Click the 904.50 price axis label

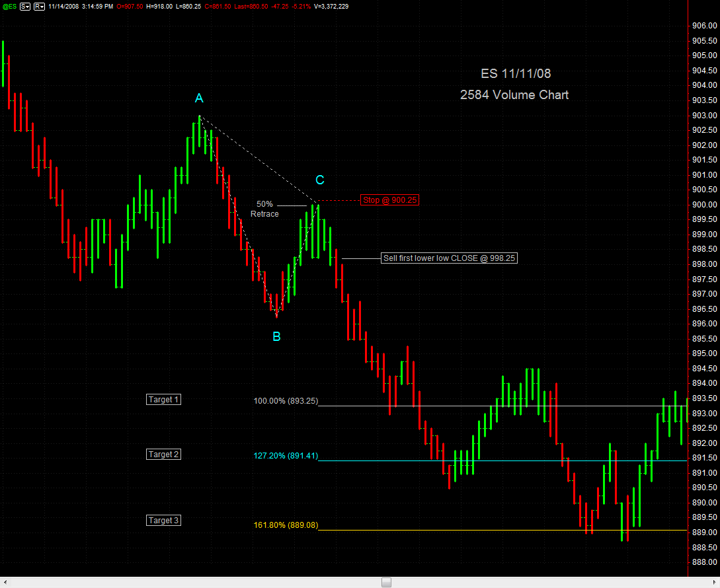pyautogui.click(x=704, y=71)
